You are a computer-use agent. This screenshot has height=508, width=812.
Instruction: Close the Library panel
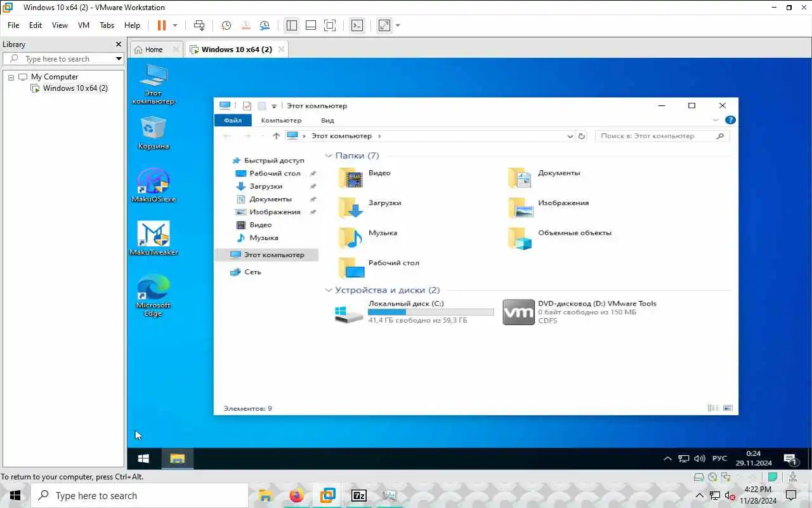118,44
